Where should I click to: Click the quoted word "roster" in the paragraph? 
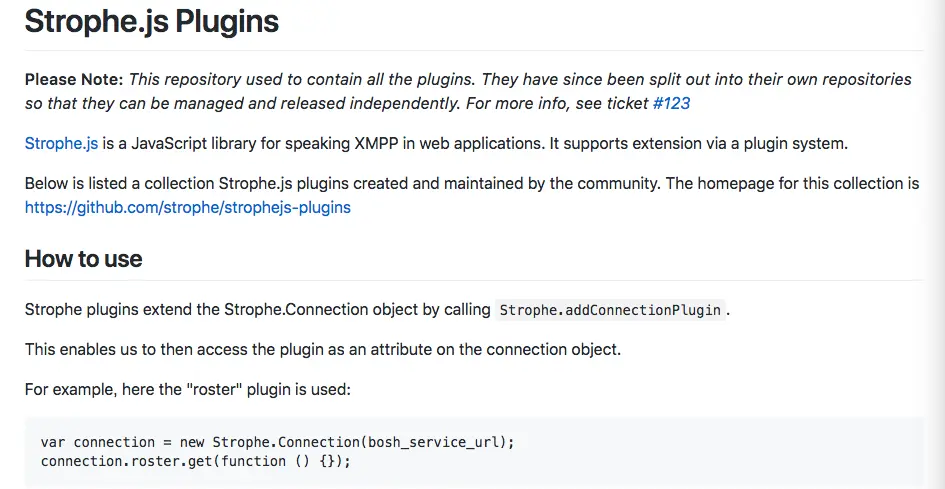tap(216, 390)
